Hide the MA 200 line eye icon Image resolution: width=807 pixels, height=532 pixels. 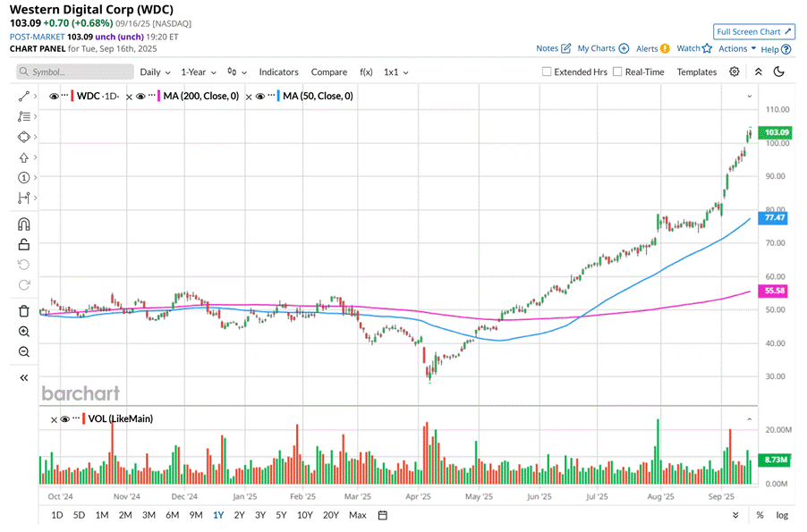click(x=140, y=97)
